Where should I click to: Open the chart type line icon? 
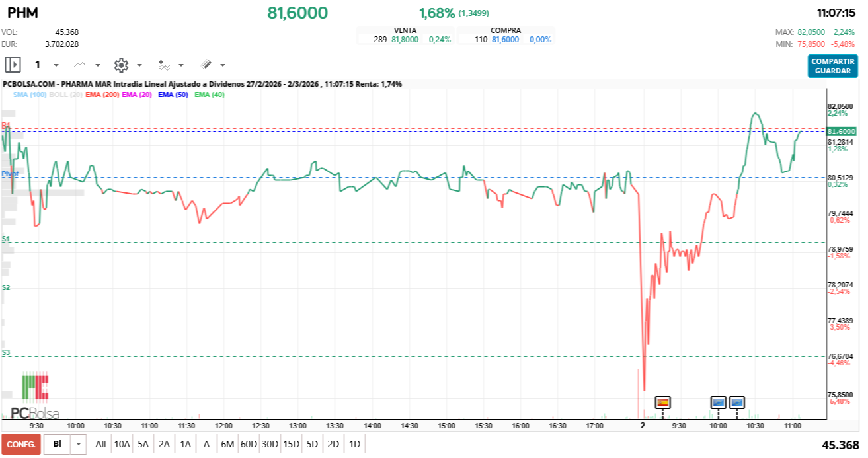click(x=80, y=65)
